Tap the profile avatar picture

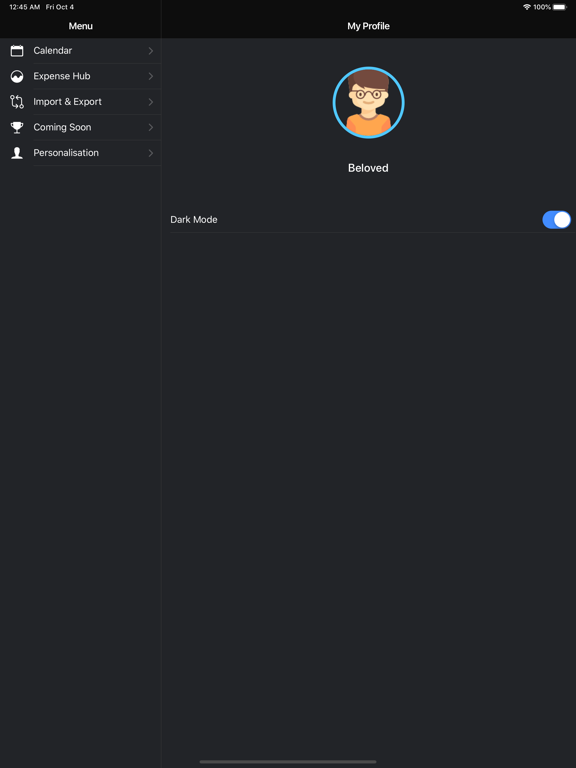pos(368,102)
